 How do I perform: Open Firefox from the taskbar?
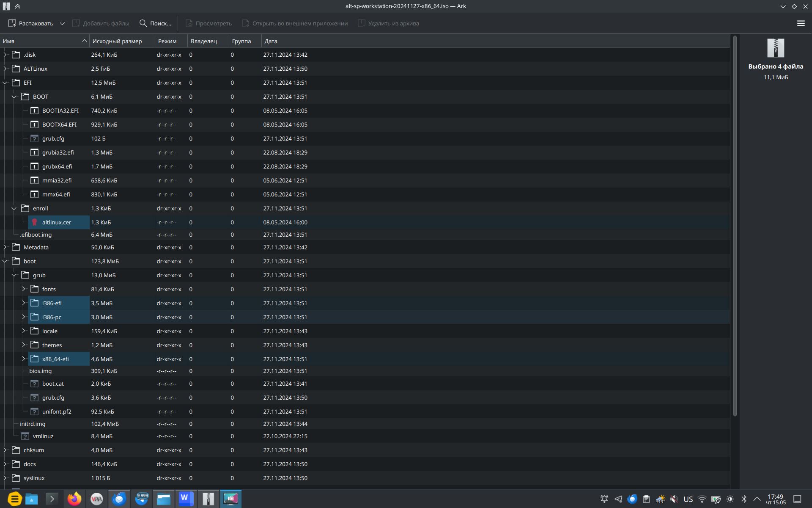(74, 499)
